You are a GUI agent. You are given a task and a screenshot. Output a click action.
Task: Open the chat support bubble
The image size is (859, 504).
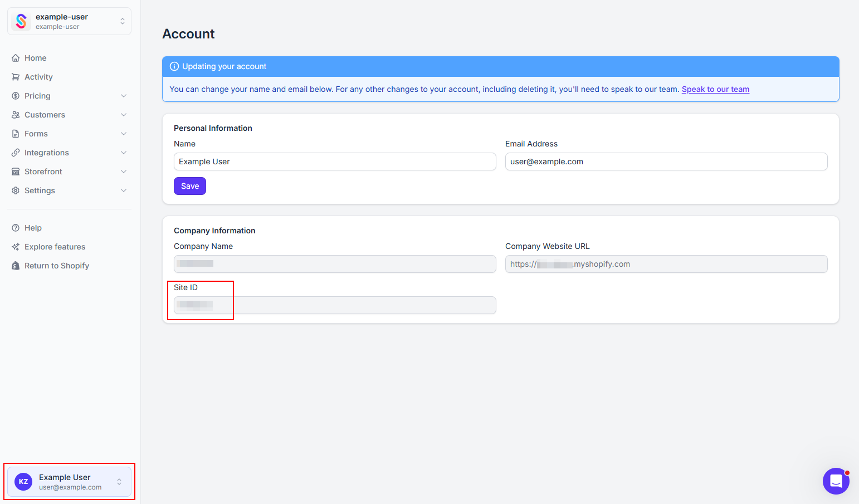[836, 481]
